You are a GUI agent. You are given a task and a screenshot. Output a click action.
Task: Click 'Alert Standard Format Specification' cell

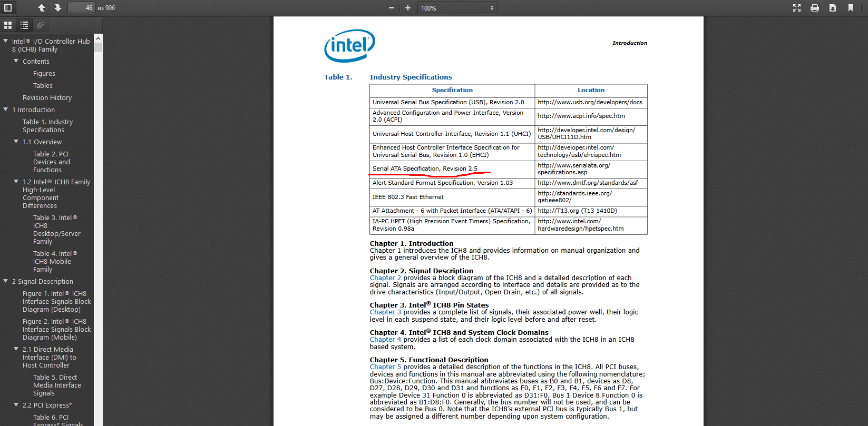click(452, 183)
